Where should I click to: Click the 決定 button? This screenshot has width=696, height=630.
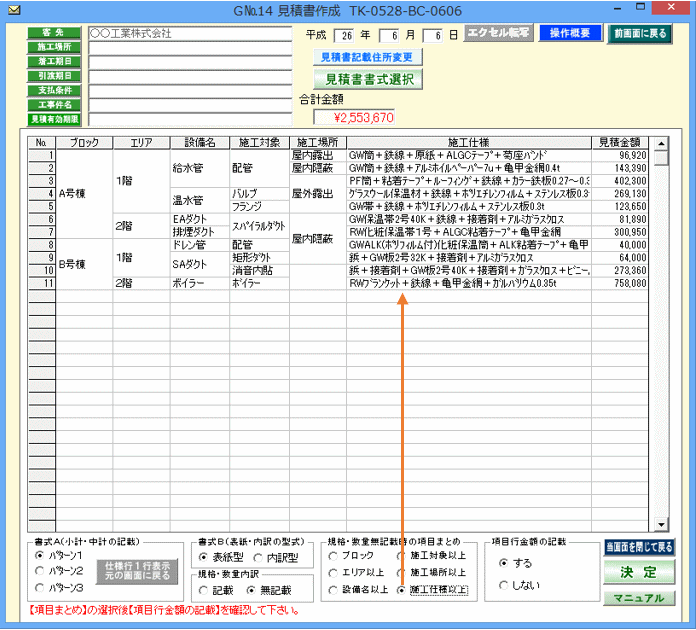click(x=639, y=572)
